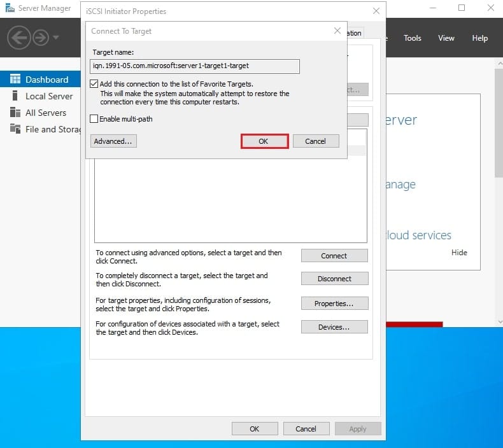Select the Local Server icon in sidebar
503x448 pixels.
click(15, 95)
